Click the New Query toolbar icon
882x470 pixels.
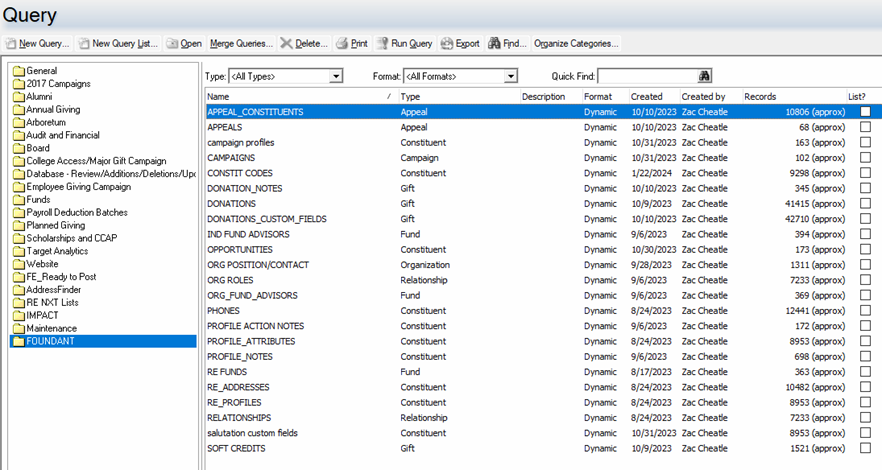pyautogui.click(x=11, y=44)
